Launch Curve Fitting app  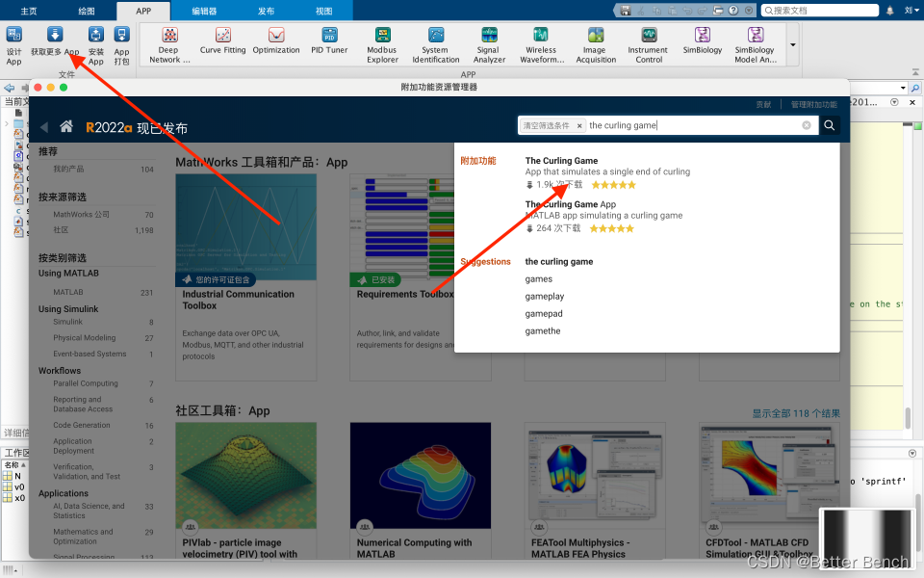[222, 40]
